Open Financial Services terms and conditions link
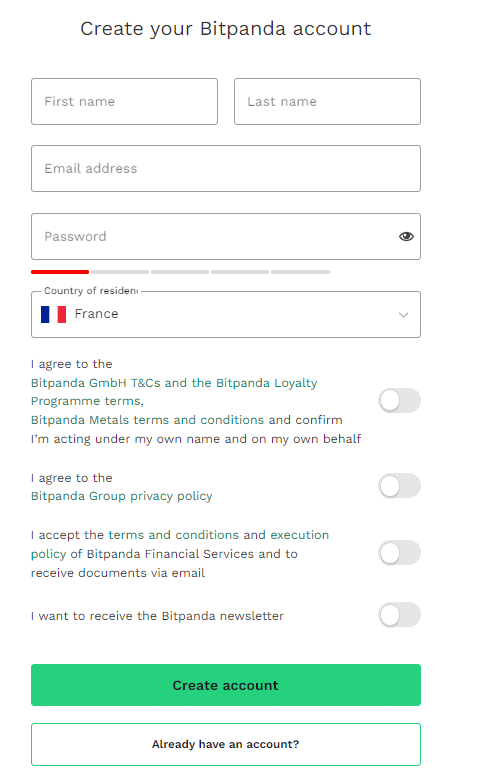The height and width of the screenshot is (783, 480). 174,535
